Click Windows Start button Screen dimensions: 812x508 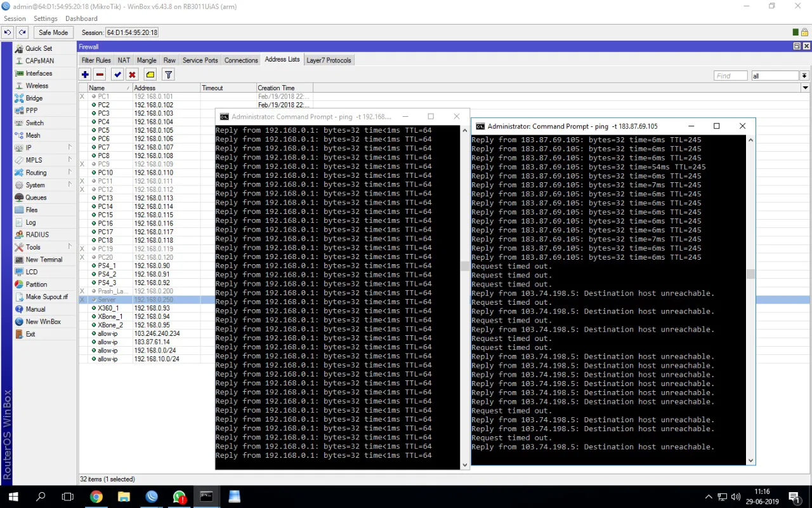click(x=13, y=497)
